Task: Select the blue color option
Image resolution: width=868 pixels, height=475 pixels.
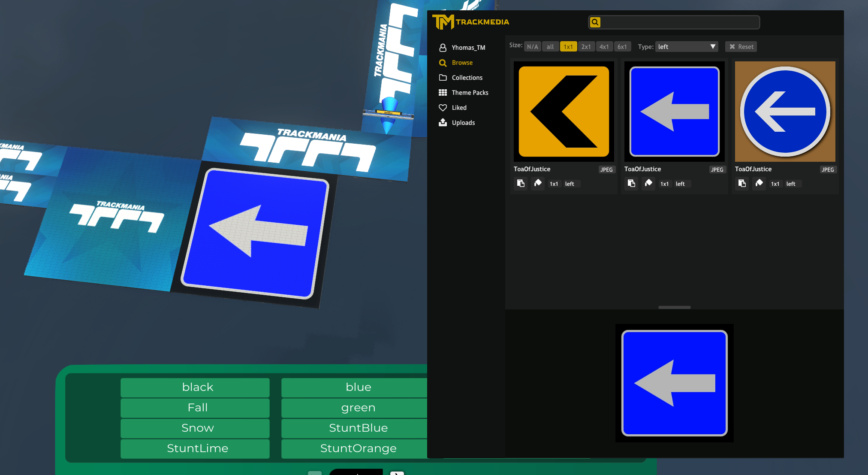Action: (358, 387)
